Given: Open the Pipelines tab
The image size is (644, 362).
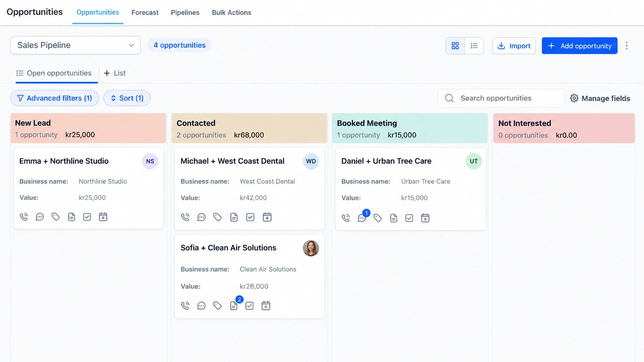Looking at the screenshot, I should [185, 13].
